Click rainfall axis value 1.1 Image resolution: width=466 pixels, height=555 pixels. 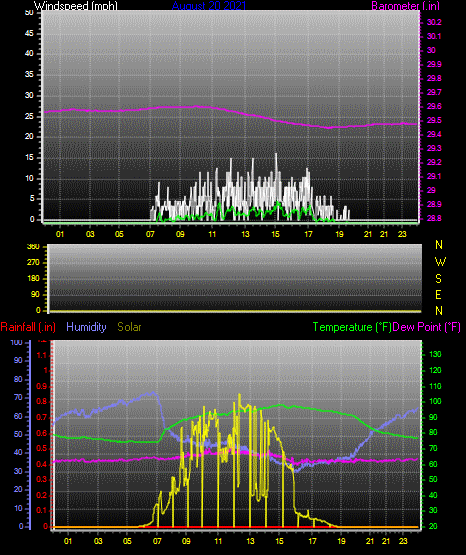(42, 355)
